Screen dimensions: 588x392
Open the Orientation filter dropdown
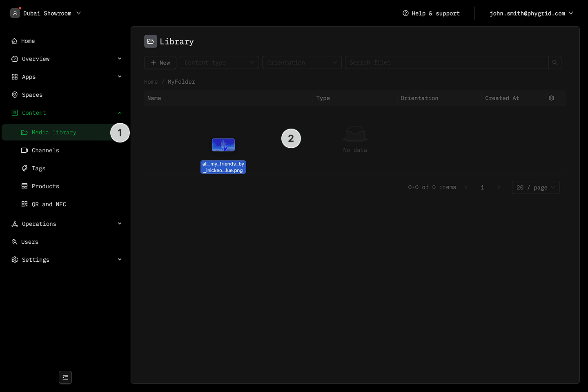point(302,62)
